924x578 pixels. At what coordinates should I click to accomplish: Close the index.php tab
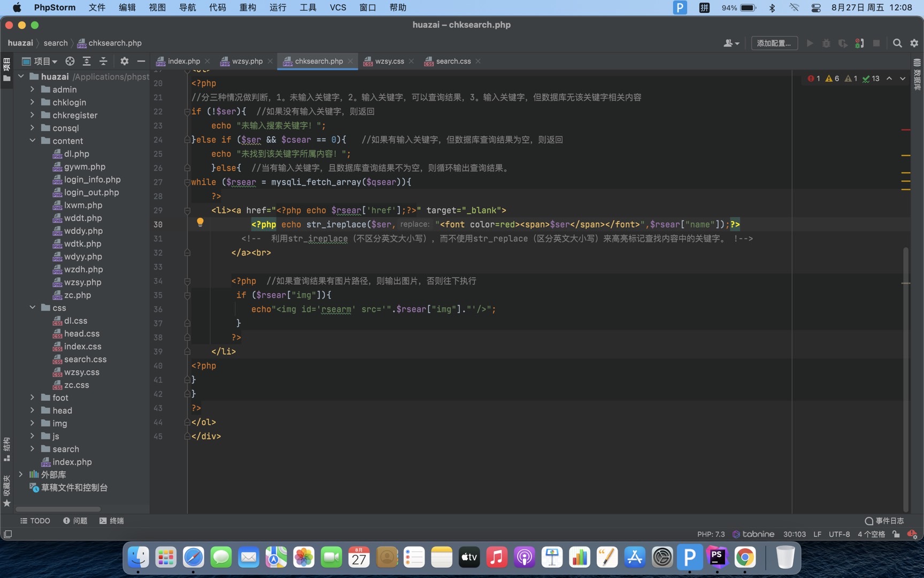tap(207, 61)
